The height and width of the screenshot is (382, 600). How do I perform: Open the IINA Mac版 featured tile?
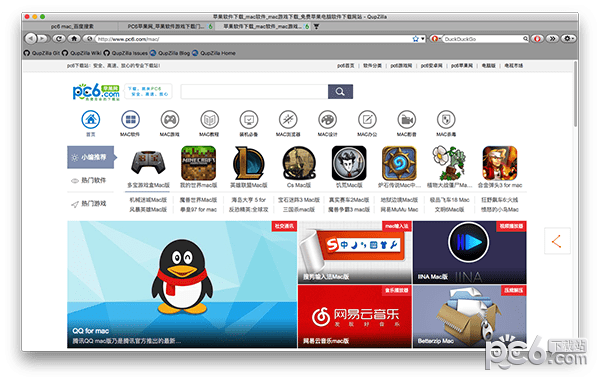point(470,252)
